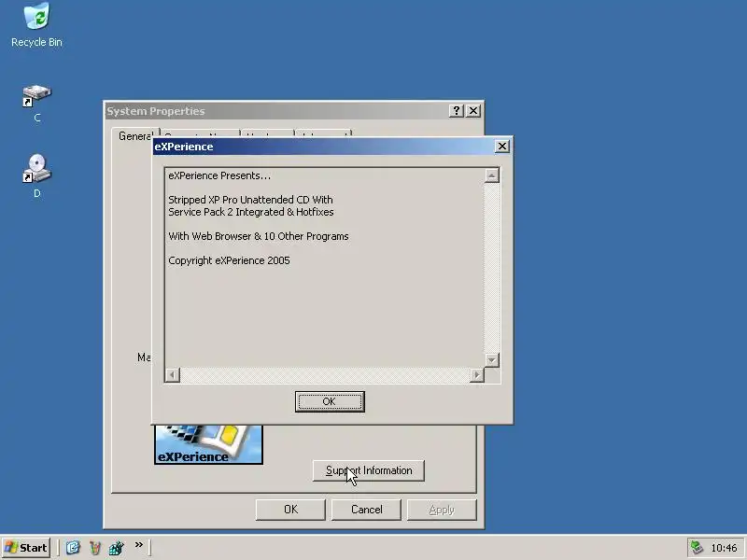Click Cancel in System Properties window
The image size is (747, 560).
tap(366, 510)
